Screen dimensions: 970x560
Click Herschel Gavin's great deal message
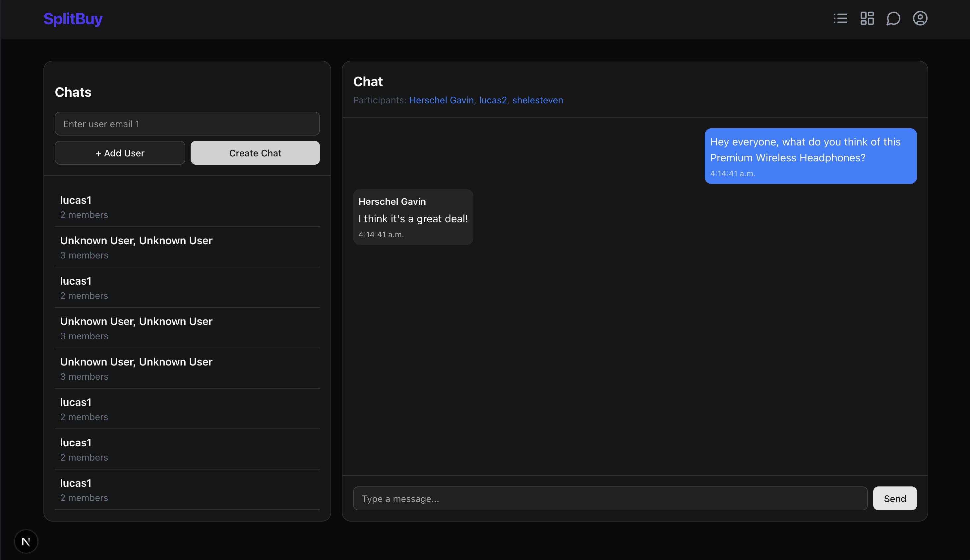tap(413, 217)
